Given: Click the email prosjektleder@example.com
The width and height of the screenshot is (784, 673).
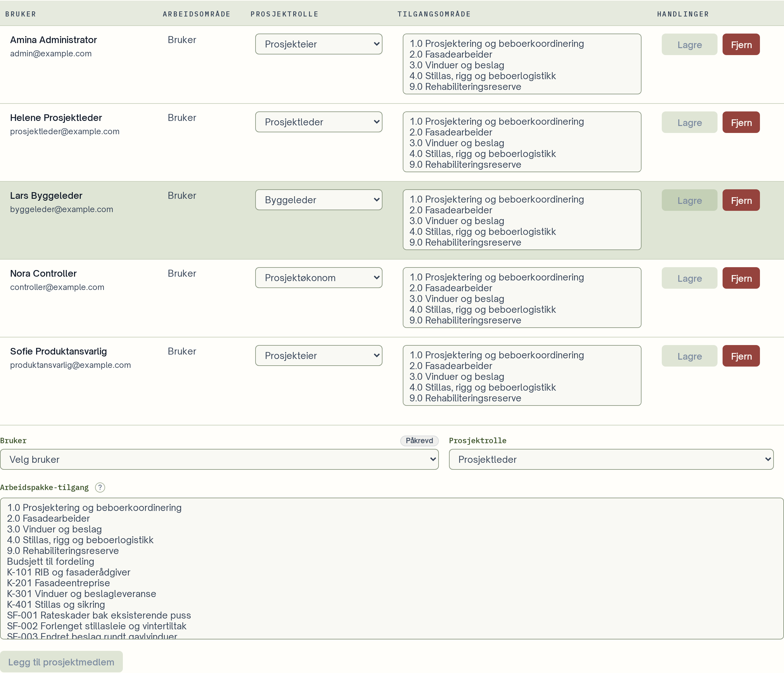Looking at the screenshot, I should [x=65, y=132].
